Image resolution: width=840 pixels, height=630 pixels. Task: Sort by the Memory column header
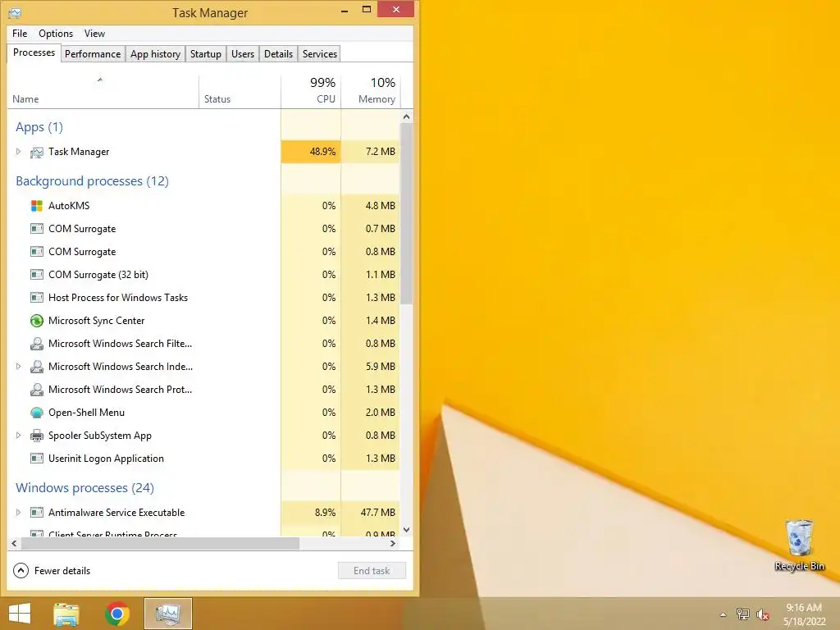[x=371, y=92]
